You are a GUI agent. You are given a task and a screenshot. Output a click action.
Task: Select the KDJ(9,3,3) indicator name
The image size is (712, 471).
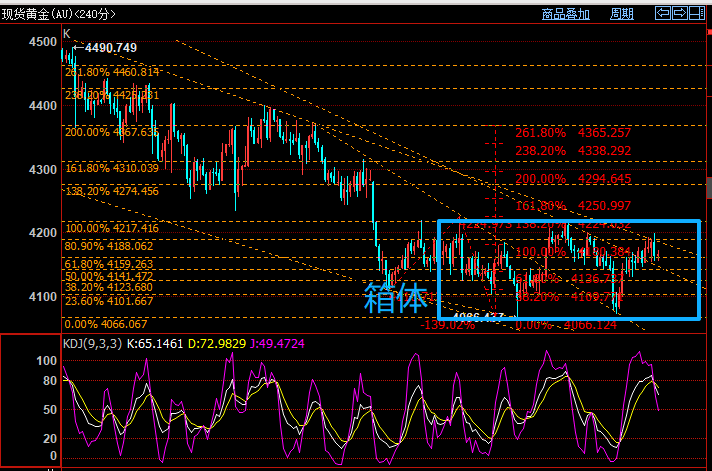(93, 343)
